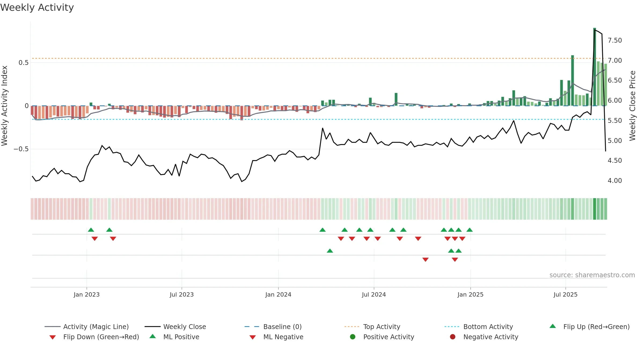This screenshot has height=362, width=644.
Task: Toggle the Top Activity legend entry
Action: click(372, 327)
